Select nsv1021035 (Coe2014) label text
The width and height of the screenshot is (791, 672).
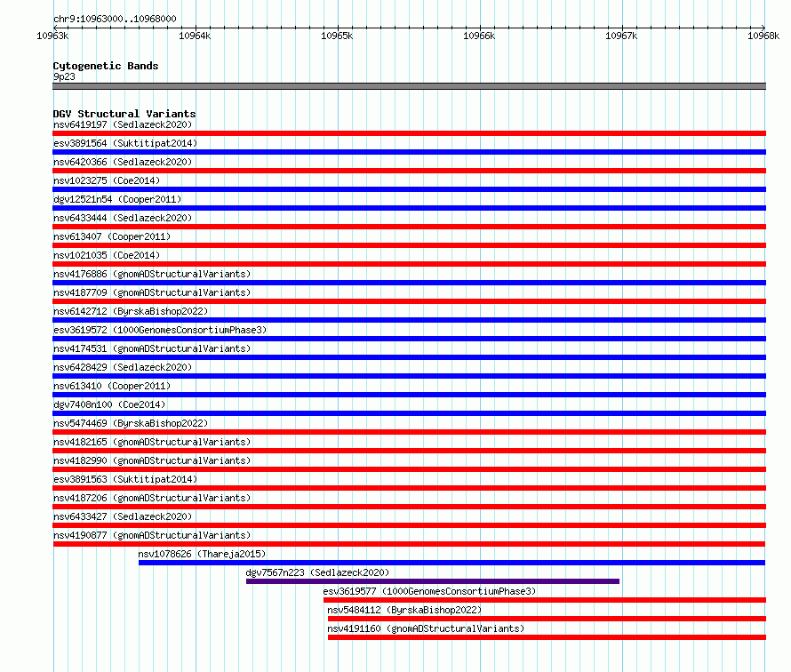[x=107, y=255]
